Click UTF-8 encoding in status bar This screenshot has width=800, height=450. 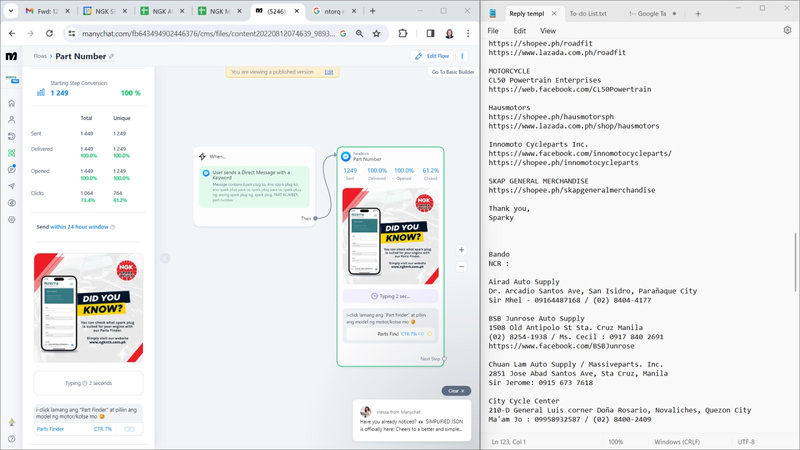pyautogui.click(x=746, y=442)
